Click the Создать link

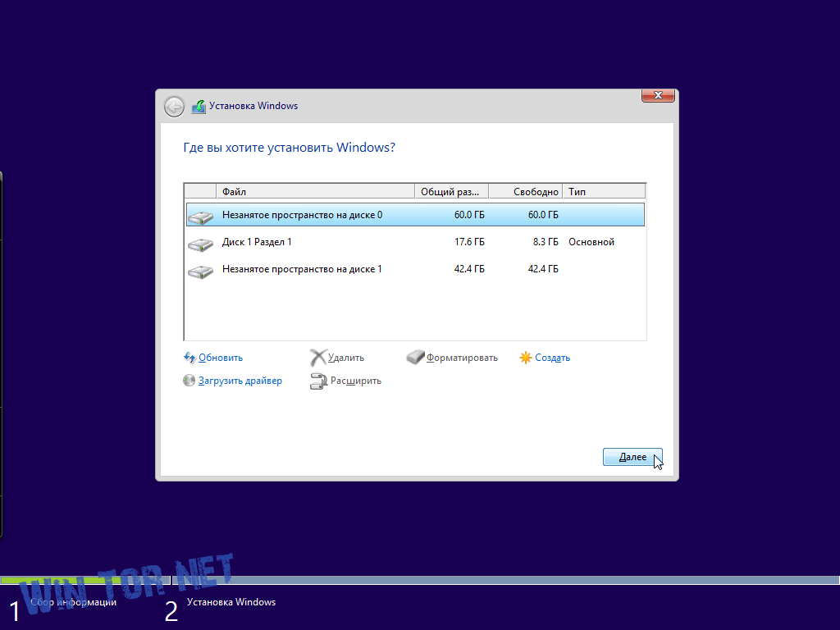point(552,358)
